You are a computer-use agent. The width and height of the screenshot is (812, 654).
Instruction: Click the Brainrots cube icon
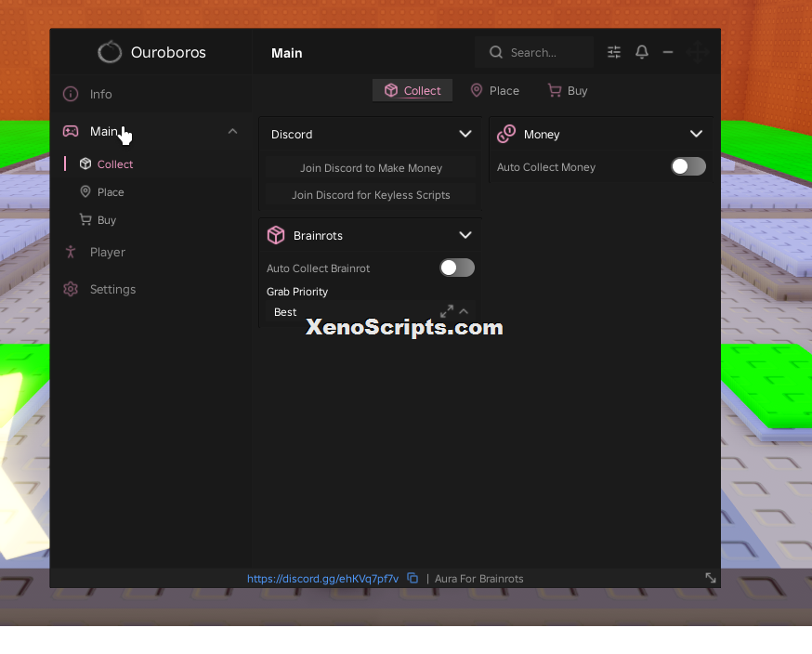[x=276, y=235]
